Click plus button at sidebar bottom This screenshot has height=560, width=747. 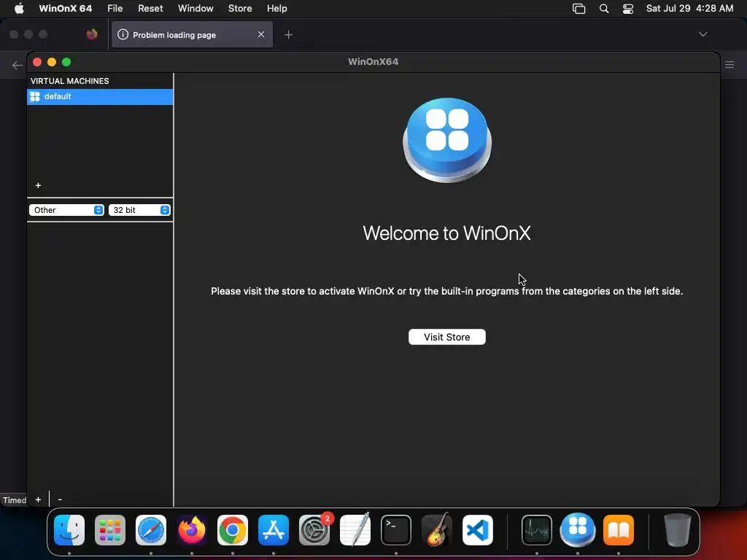pos(38,499)
